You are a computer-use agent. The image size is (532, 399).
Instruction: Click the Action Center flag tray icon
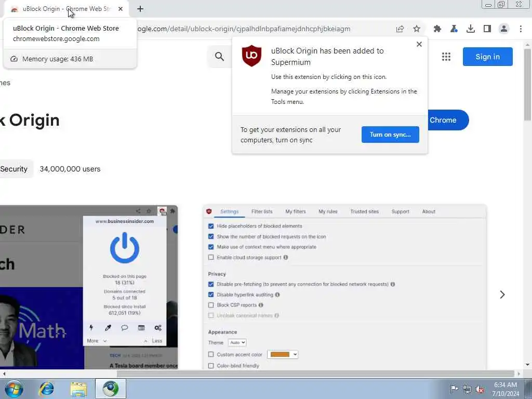[454, 389]
